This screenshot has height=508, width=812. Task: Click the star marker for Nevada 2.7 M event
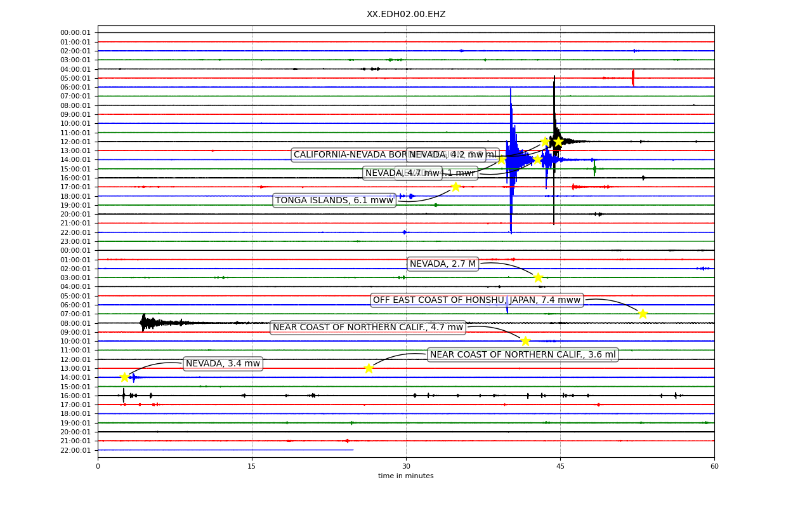(x=538, y=277)
